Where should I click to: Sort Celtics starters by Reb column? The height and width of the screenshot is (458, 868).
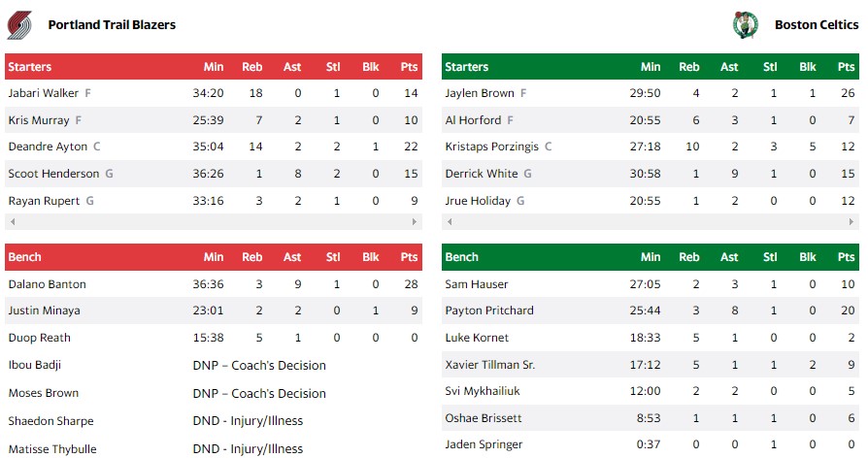689,67
